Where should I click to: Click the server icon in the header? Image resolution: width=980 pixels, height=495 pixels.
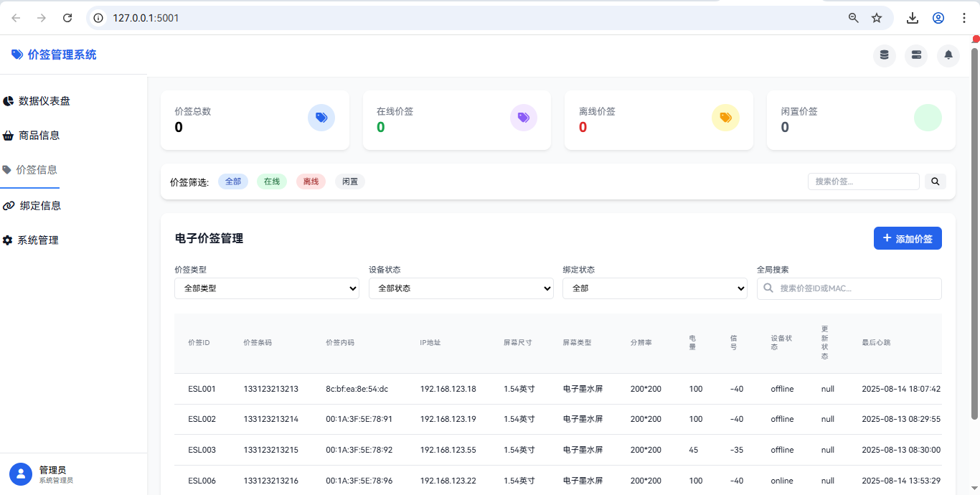click(x=916, y=55)
